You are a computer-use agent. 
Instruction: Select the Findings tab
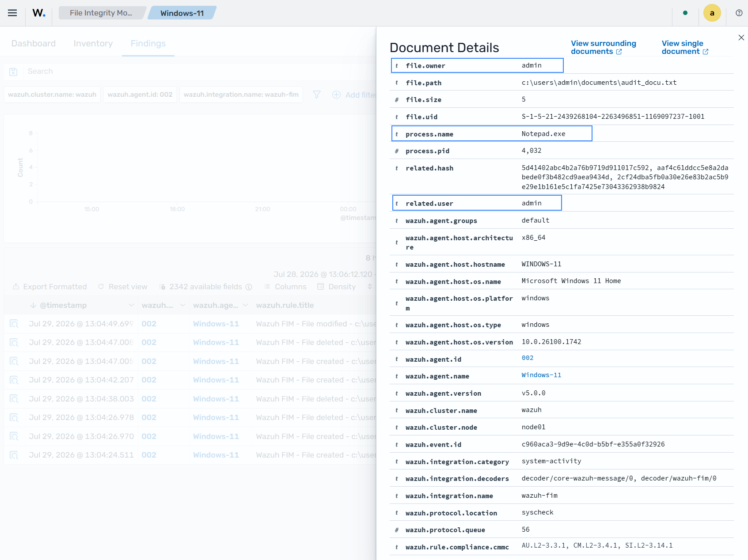point(148,43)
